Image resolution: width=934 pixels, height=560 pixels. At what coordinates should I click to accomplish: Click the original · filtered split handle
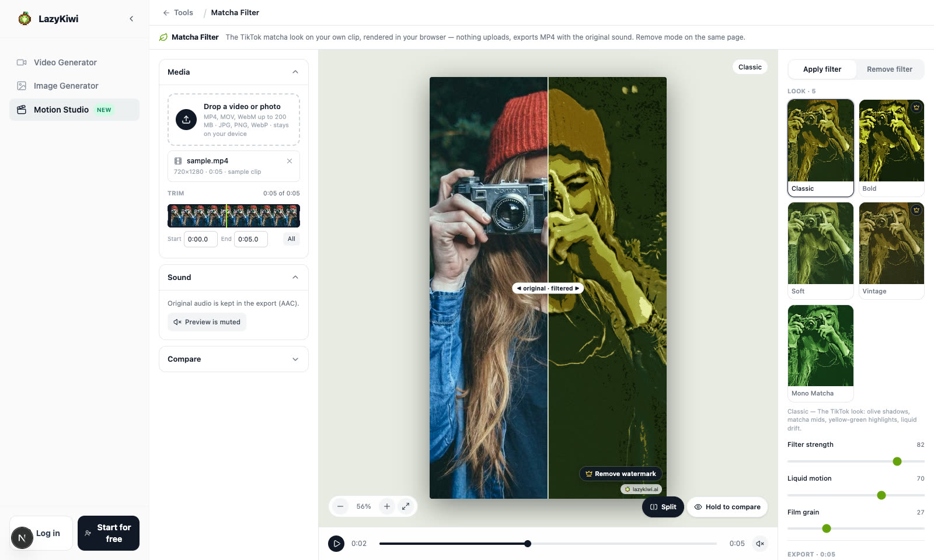[x=548, y=288]
